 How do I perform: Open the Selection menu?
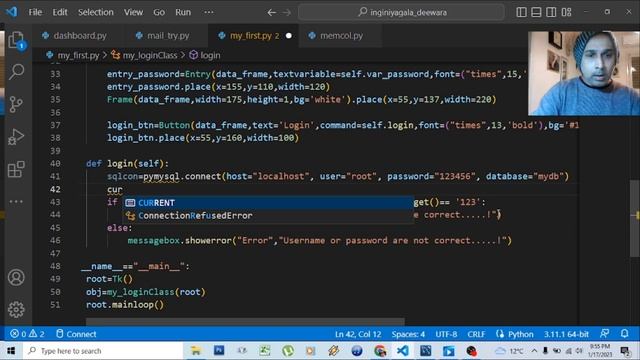(96, 12)
